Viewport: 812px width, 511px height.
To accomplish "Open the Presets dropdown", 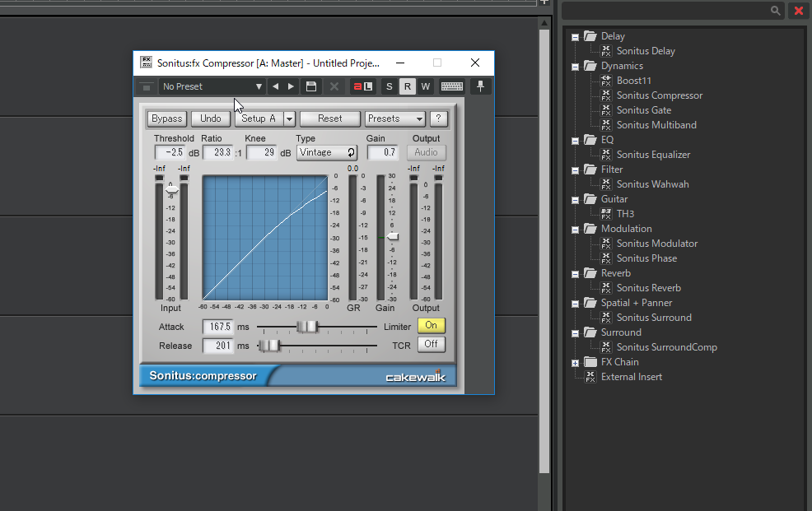I will click(x=395, y=118).
